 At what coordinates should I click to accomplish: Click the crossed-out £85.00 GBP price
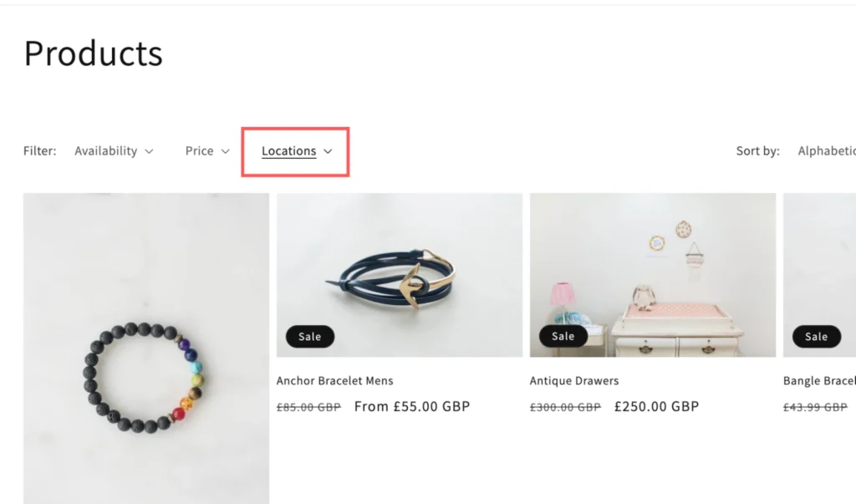pyautogui.click(x=308, y=408)
